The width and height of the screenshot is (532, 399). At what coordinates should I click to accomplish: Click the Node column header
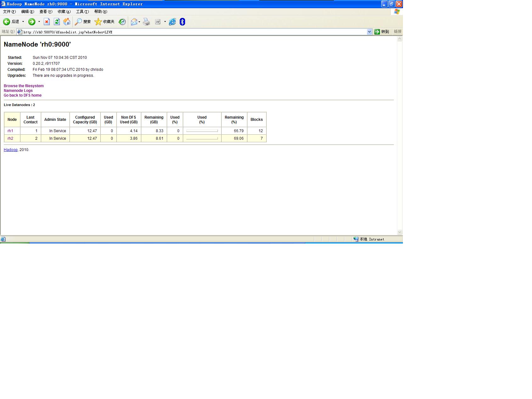point(12,120)
